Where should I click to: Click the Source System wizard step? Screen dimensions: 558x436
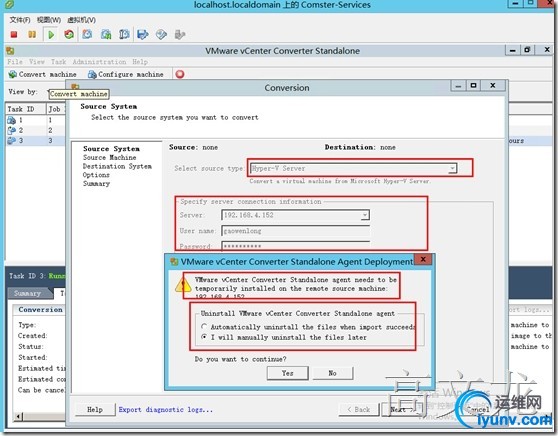pyautogui.click(x=111, y=149)
